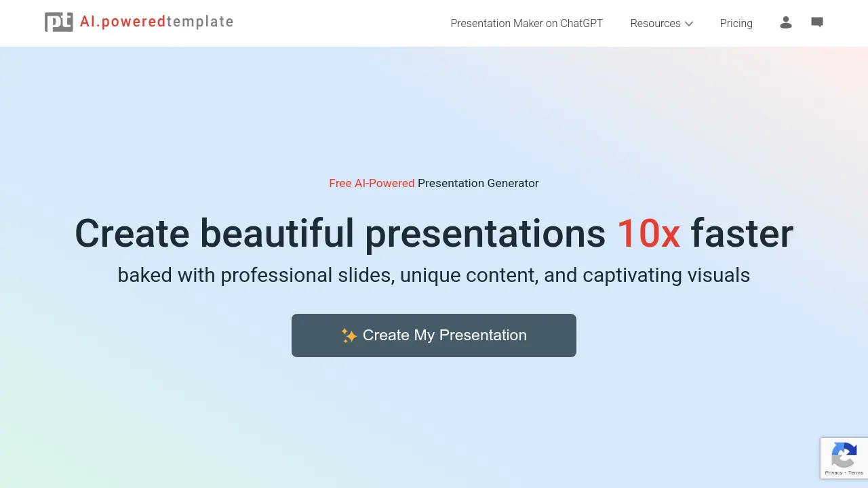Screen dimensions: 868x488
Task: Click the dark Create My Presentation banner
Action: [x=434, y=335]
